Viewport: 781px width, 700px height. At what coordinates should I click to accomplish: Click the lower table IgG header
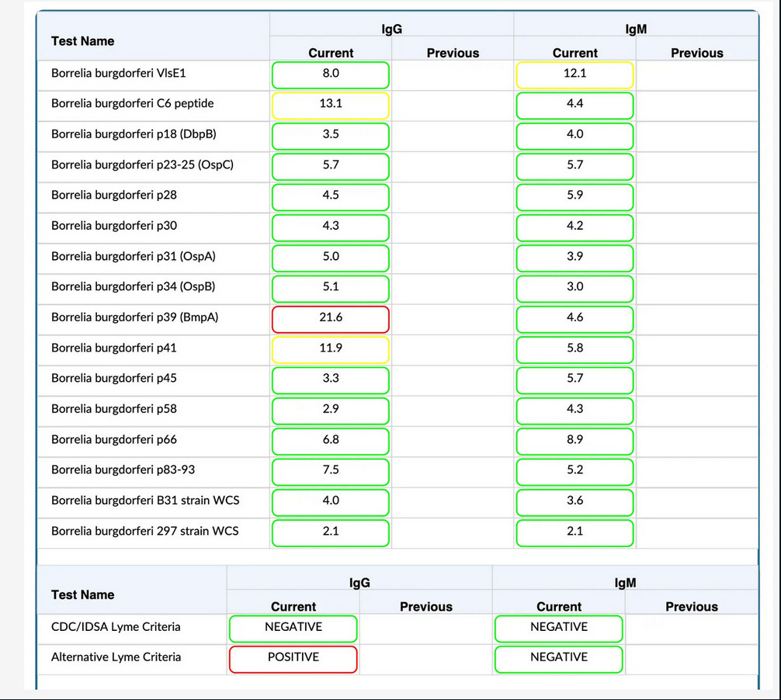pyautogui.click(x=359, y=583)
